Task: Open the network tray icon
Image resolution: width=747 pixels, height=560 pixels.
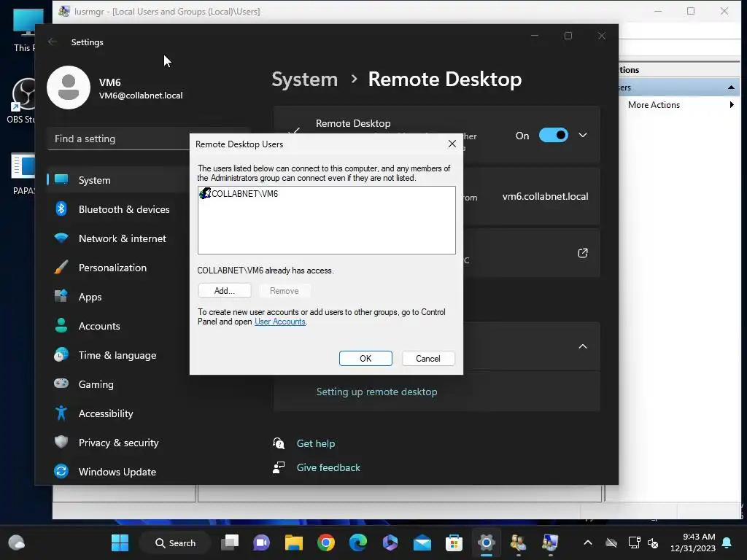Action: (x=634, y=542)
